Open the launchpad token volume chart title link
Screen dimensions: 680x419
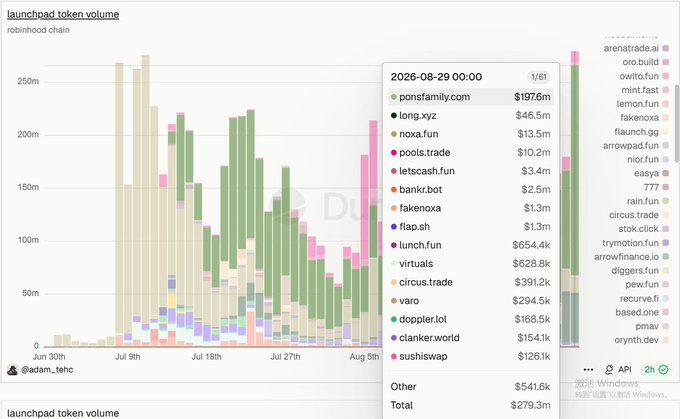click(63, 14)
